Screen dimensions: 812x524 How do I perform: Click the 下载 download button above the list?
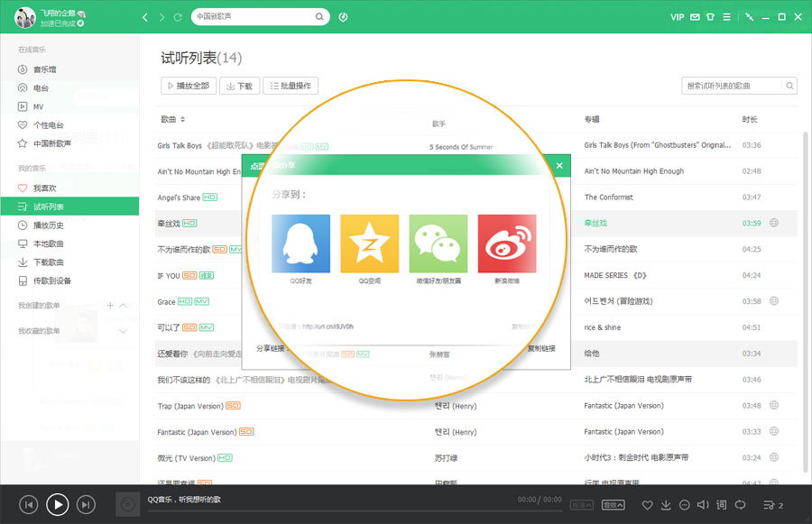coord(239,86)
